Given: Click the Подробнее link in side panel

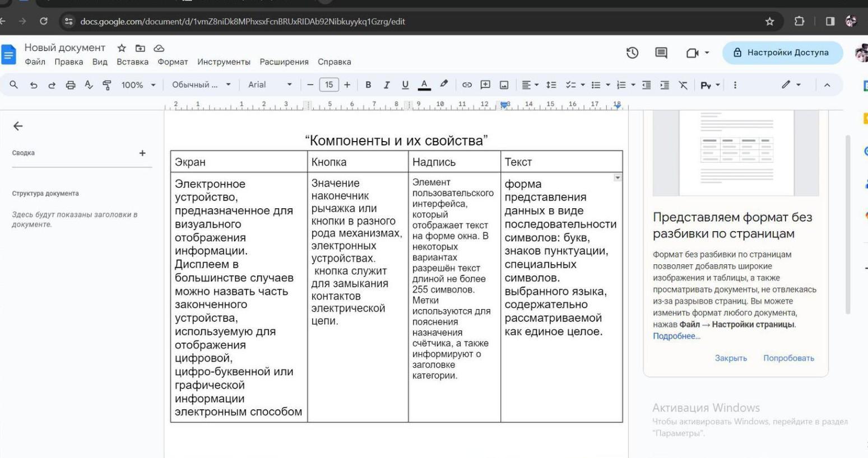Looking at the screenshot, I should click(676, 337).
